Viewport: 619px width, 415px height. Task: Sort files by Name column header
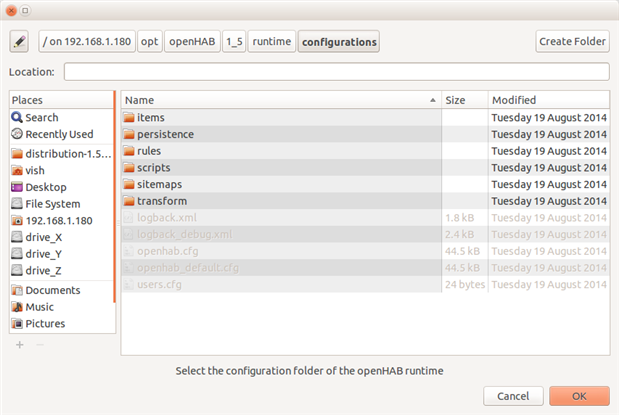[281, 100]
